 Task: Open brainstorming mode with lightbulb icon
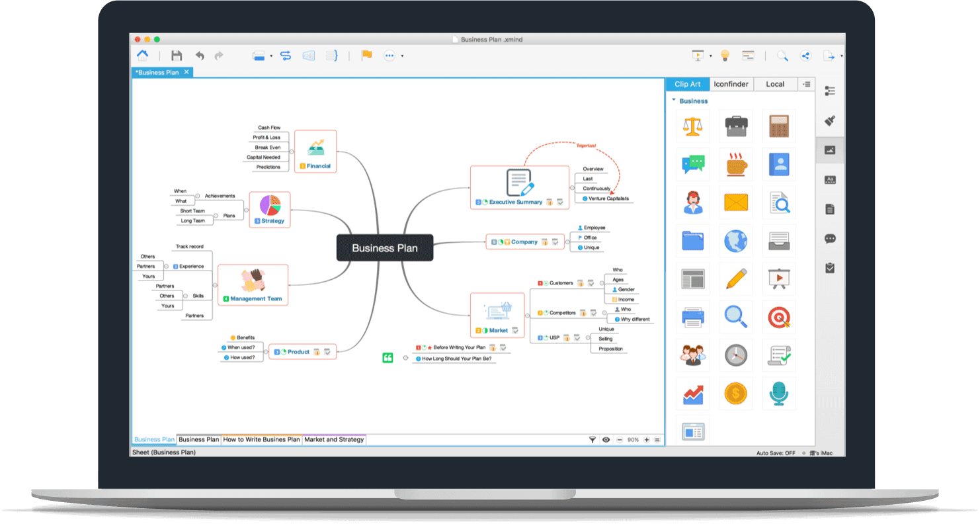click(x=725, y=56)
